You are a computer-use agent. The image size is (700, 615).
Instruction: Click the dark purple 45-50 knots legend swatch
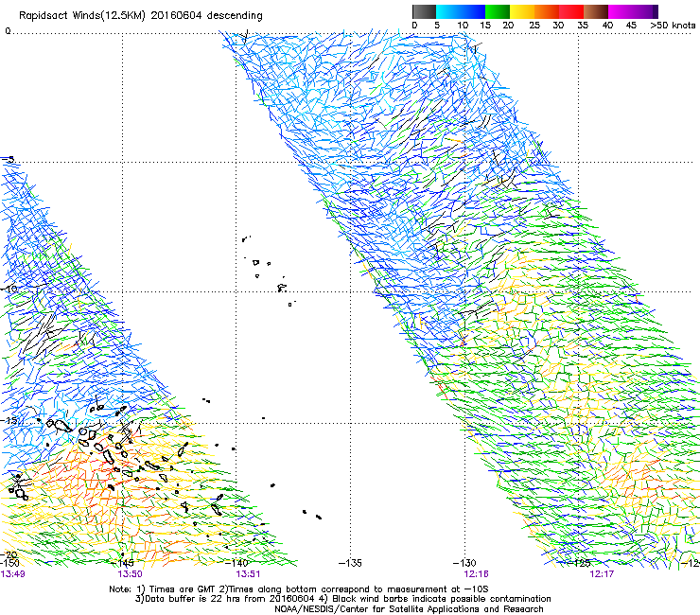[645, 11]
